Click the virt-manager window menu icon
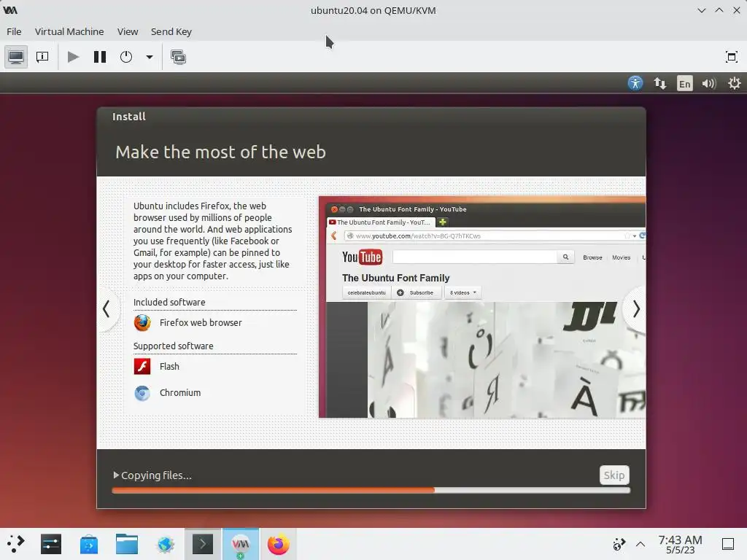The width and height of the screenshot is (747, 560). click(x=10, y=10)
